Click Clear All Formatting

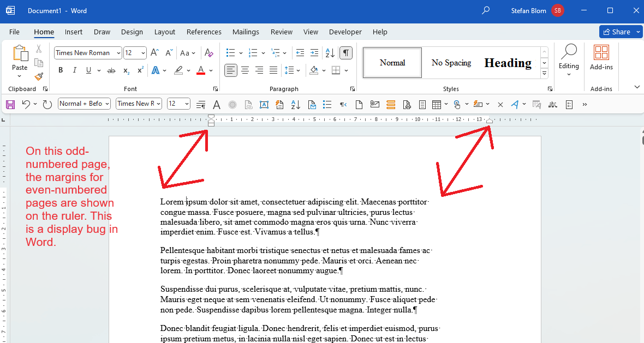coord(209,52)
